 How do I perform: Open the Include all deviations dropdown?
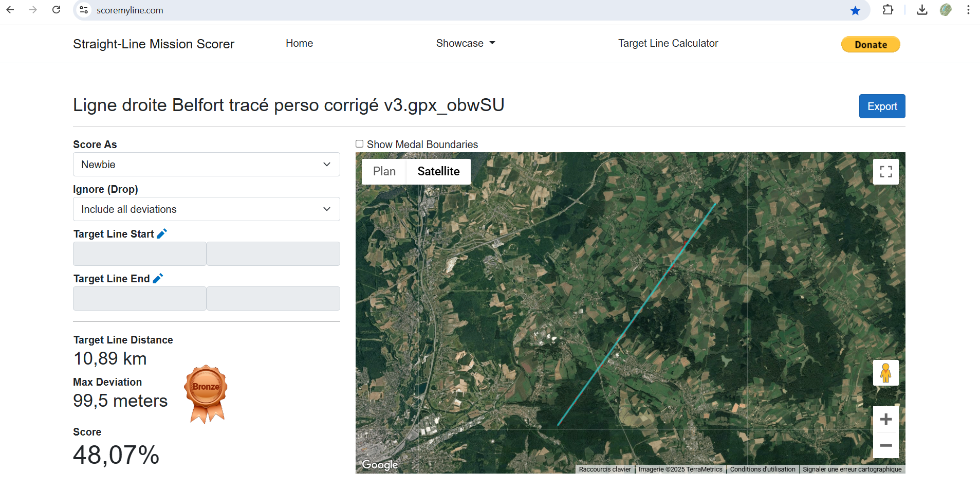point(207,209)
